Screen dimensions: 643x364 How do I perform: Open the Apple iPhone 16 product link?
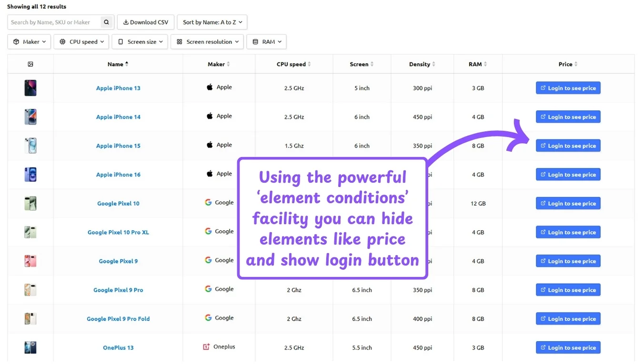click(x=118, y=175)
